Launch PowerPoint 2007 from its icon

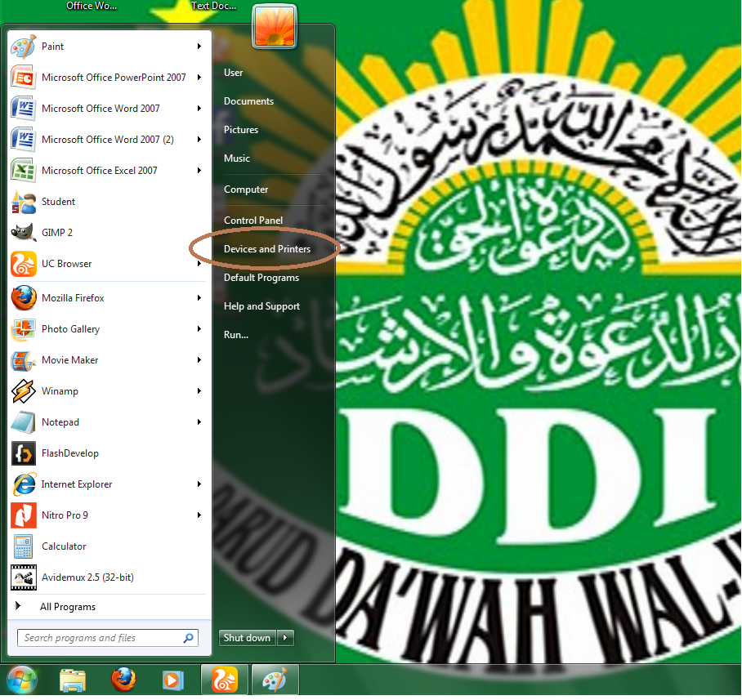[x=23, y=77]
